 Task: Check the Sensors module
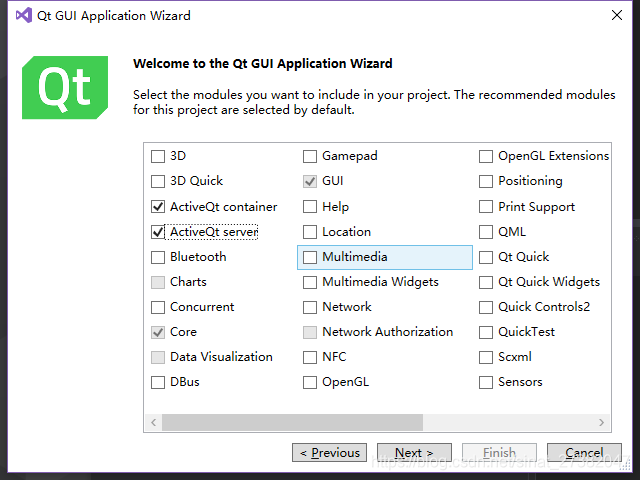click(486, 382)
